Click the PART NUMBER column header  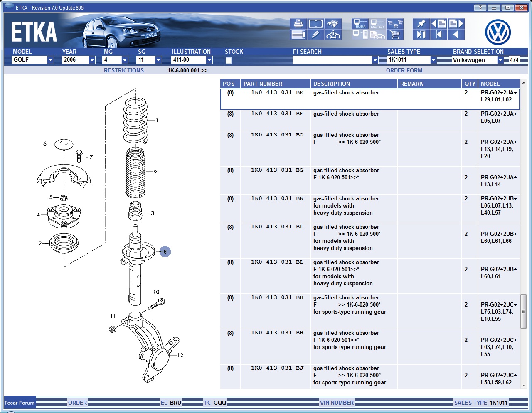click(x=276, y=84)
